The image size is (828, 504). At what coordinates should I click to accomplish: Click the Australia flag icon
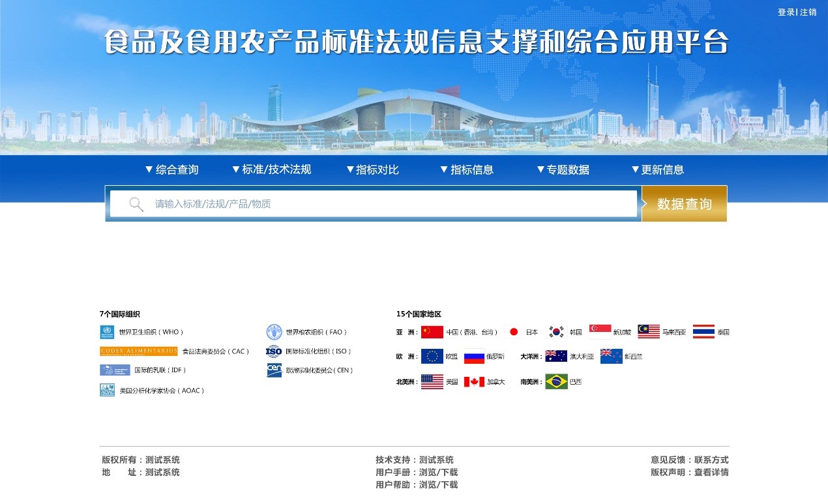[x=556, y=356]
